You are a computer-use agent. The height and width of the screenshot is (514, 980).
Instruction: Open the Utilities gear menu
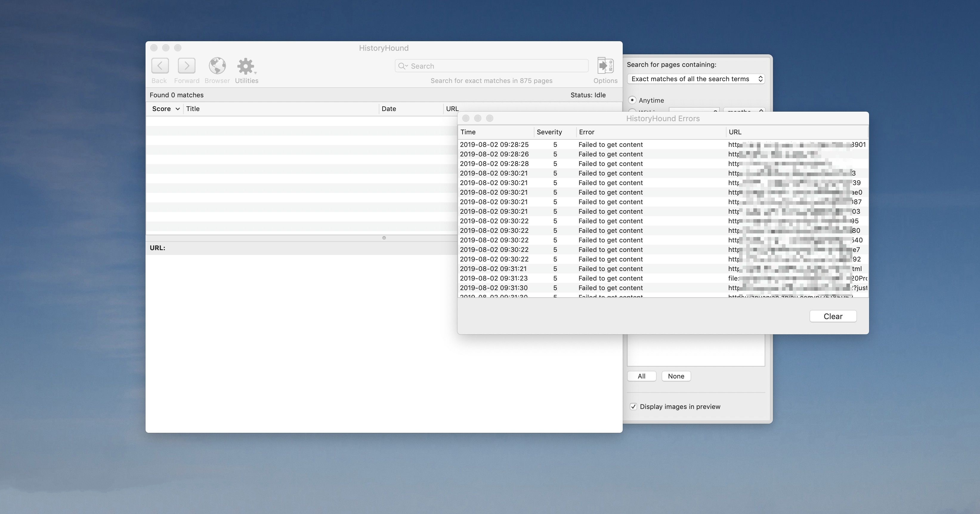246,66
